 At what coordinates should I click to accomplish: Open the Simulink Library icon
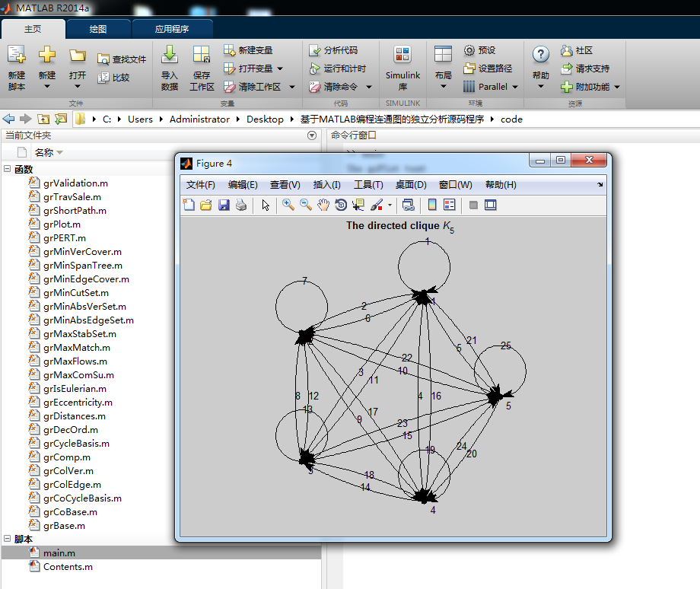click(402, 55)
